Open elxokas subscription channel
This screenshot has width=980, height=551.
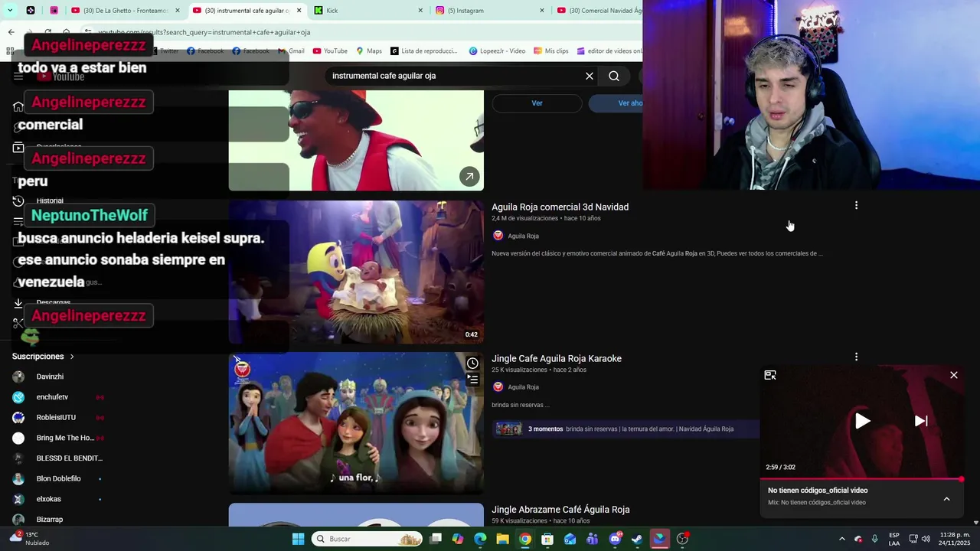point(48,499)
